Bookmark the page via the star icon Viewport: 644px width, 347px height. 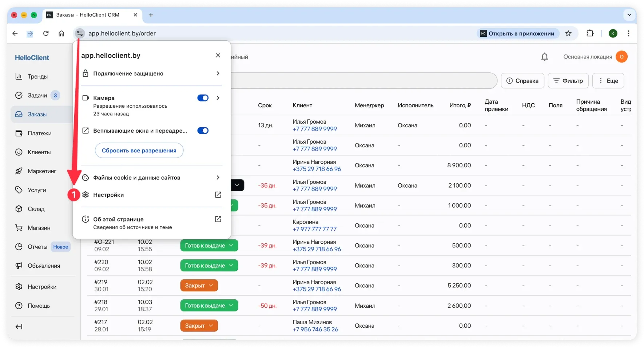point(568,33)
